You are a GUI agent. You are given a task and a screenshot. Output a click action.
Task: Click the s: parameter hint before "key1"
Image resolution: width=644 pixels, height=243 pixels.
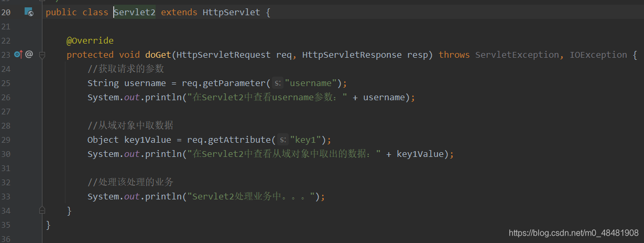(283, 140)
